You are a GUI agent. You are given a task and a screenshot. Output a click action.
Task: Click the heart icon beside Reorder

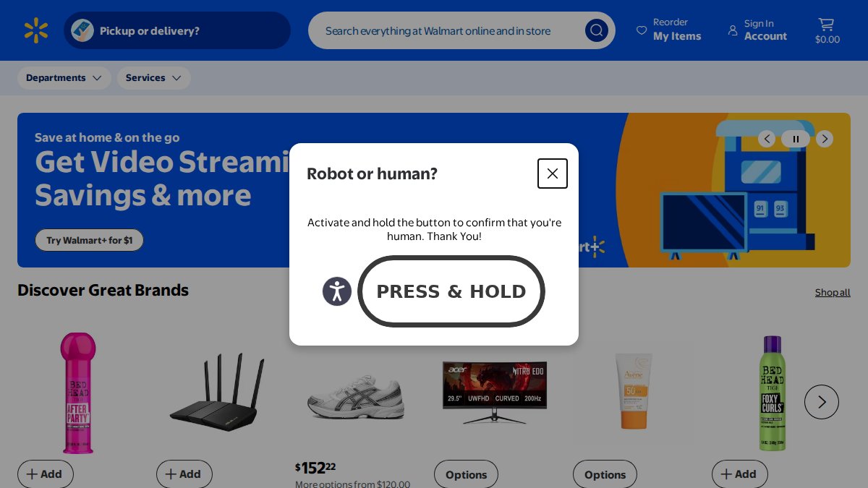(x=642, y=30)
